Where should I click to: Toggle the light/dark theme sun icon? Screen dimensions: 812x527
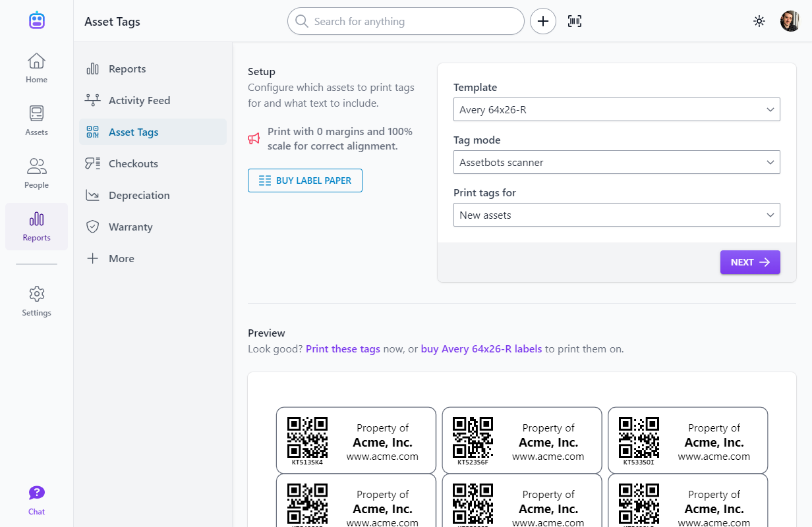[759, 21]
